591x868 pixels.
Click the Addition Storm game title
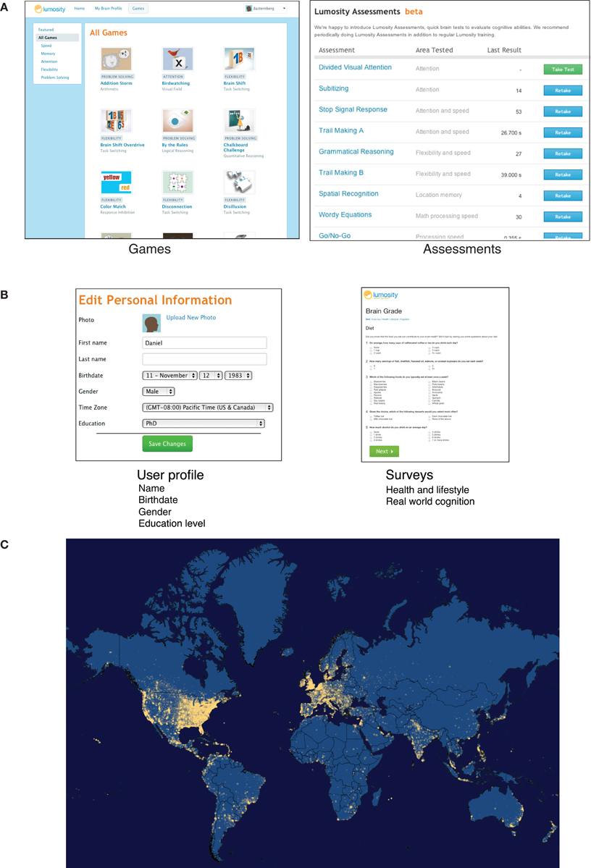click(117, 83)
